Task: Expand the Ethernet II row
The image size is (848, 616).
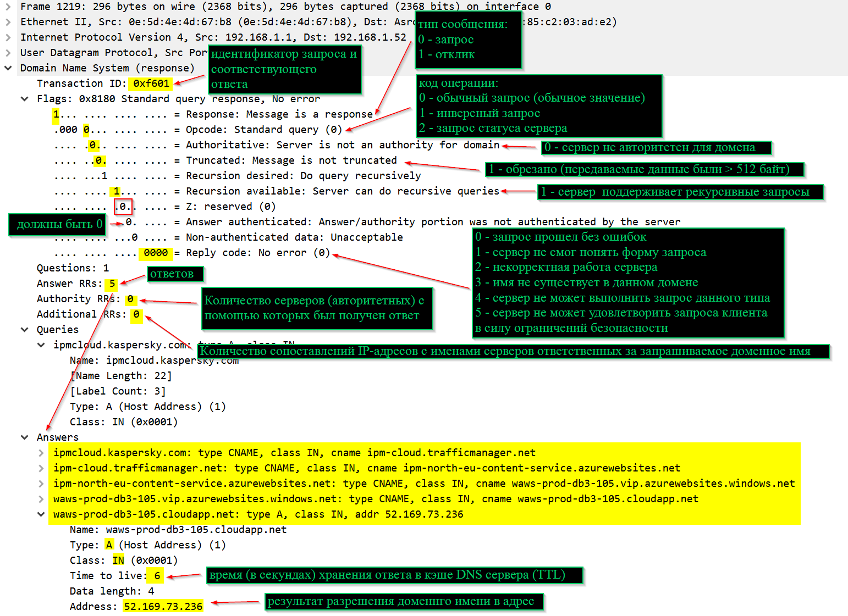Action: click(8, 22)
